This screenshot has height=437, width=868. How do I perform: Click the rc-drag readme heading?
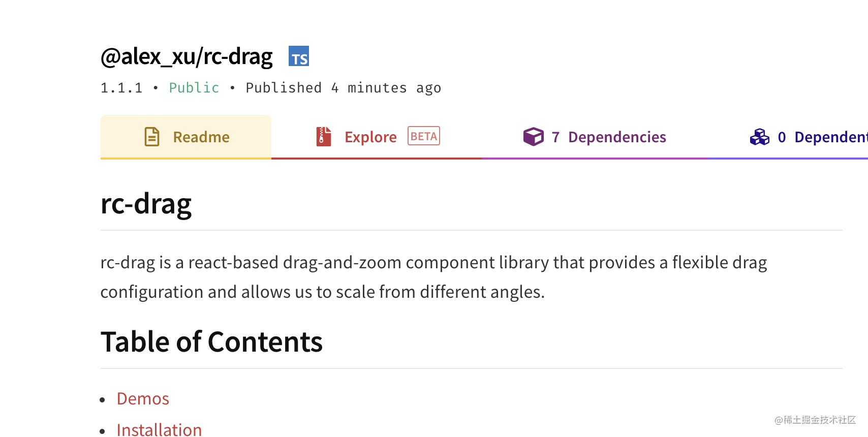146,204
